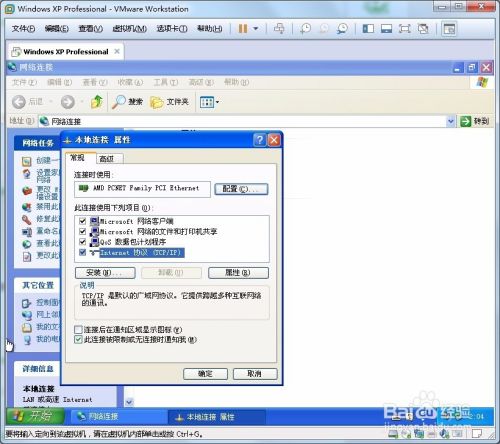
Task: Enable 连接后在通知区域显示图标 checkbox
Action: tap(78, 330)
